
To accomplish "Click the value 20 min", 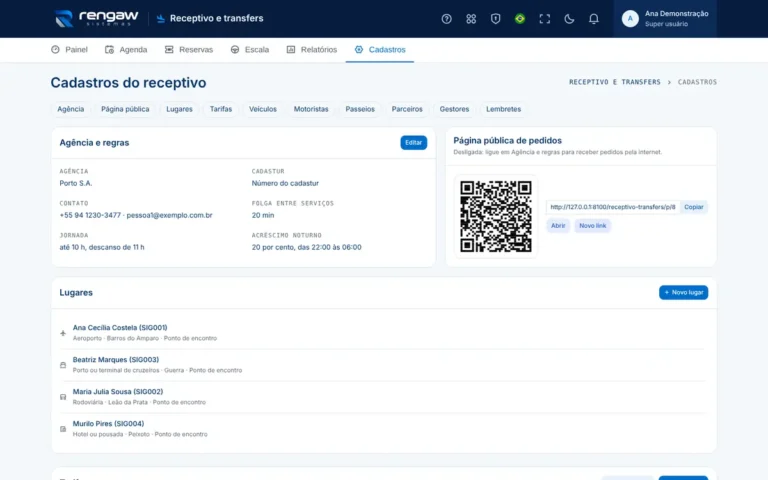I will click(263, 215).
